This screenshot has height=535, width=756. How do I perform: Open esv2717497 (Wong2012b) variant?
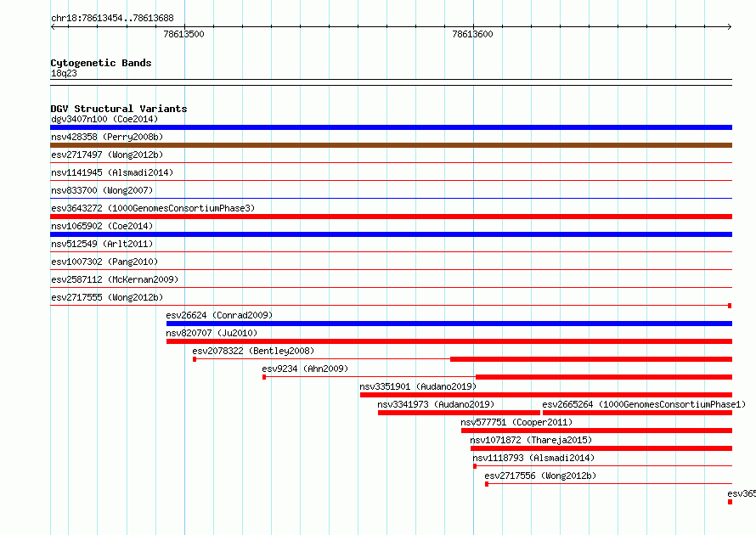coord(107,155)
